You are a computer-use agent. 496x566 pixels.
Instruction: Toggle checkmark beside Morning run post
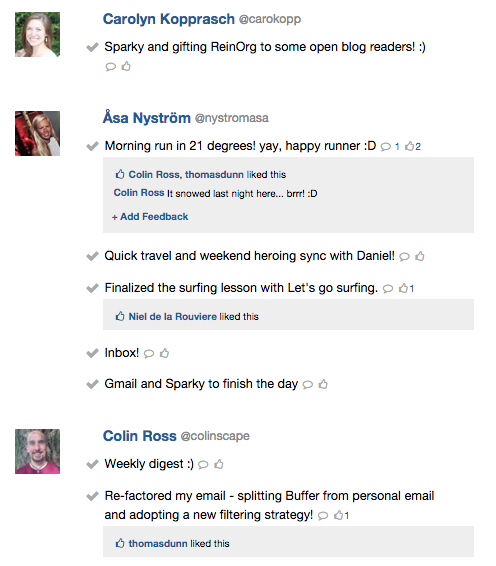92,146
